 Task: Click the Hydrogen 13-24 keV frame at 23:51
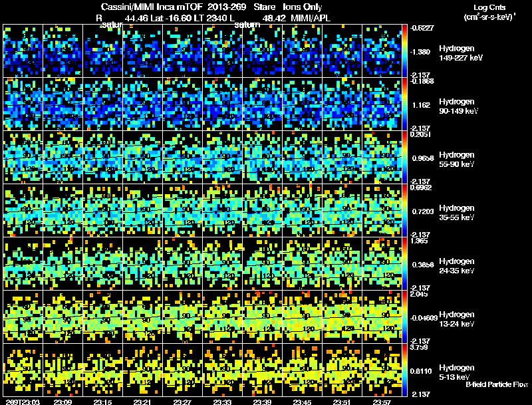click(x=342, y=317)
